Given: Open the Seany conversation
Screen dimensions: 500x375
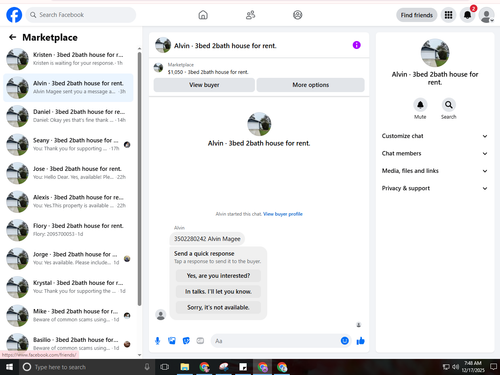Looking at the screenshot, I should [x=68, y=145].
